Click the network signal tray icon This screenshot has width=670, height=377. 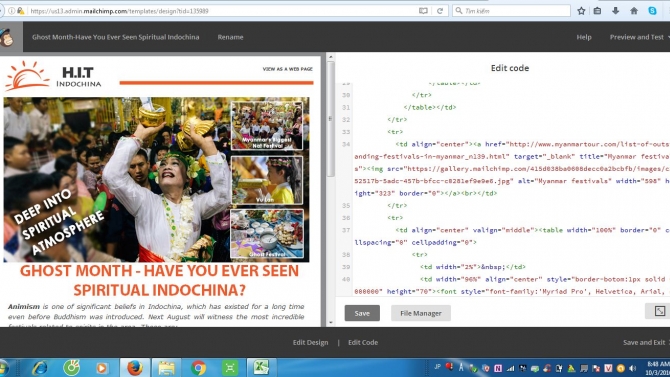(x=510, y=368)
